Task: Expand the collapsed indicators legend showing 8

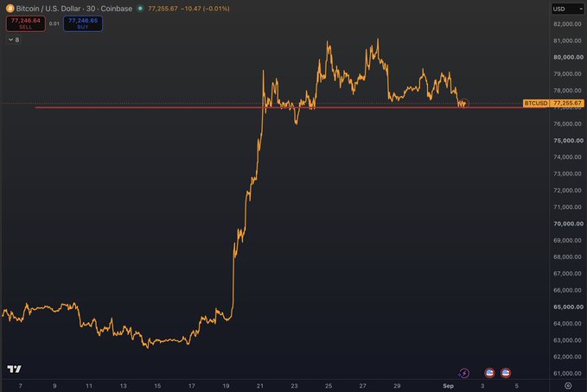Action: [x=14, y=40]
